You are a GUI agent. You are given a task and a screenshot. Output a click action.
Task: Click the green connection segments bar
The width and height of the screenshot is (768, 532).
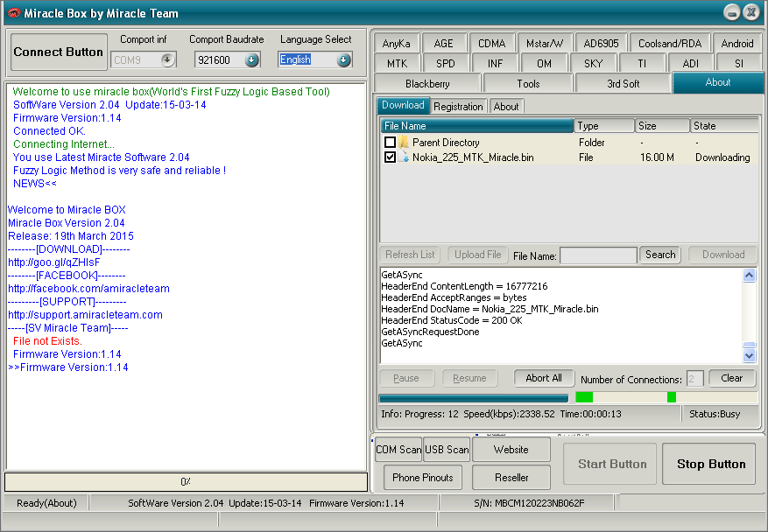(666, 397)
